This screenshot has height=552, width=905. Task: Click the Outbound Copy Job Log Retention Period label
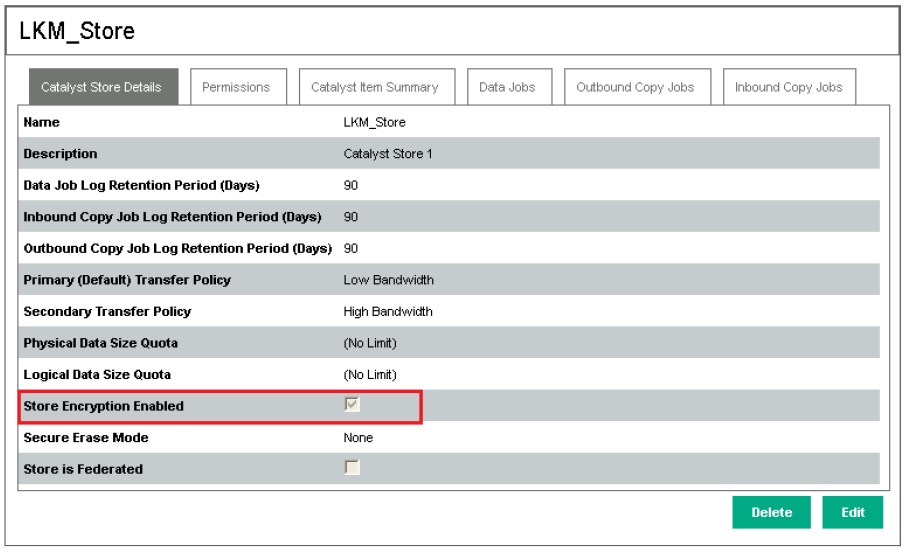tap(178, 248)
